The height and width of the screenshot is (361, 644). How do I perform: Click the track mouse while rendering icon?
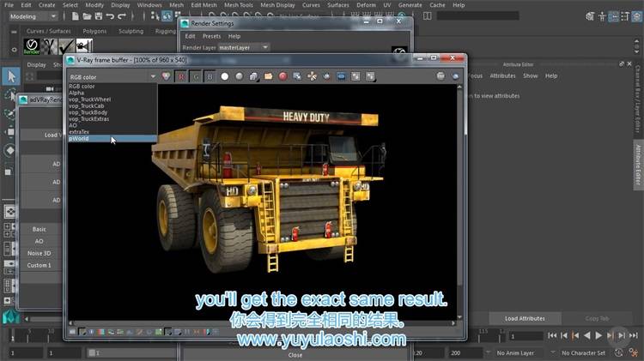click(x=312, y=76)
